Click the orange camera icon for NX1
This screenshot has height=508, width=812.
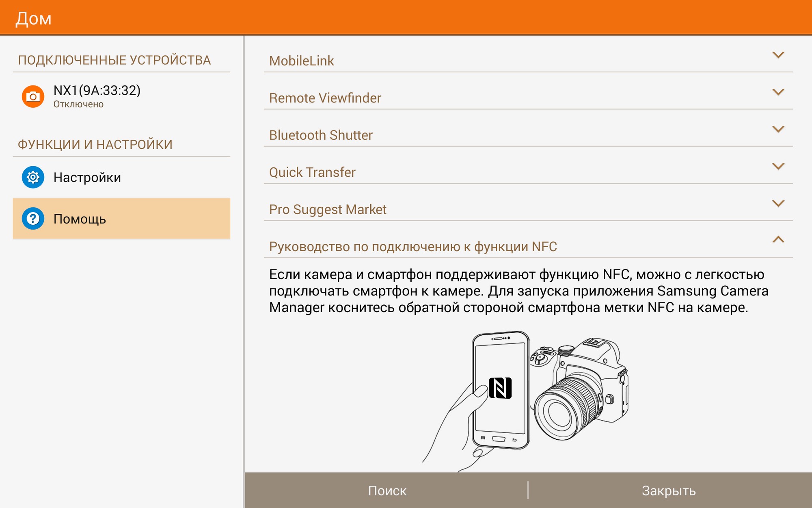(33, 96)
